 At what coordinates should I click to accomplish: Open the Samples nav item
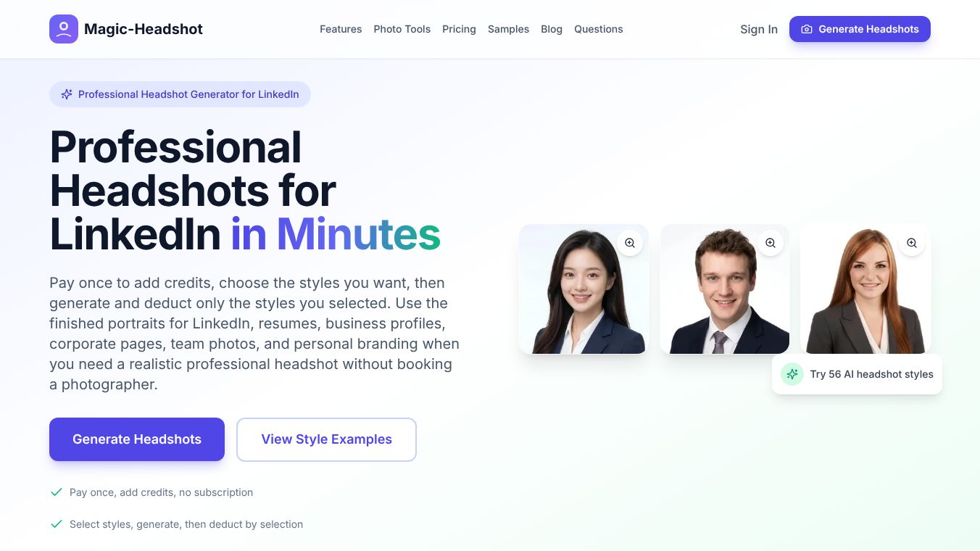[x=508, y=29]
